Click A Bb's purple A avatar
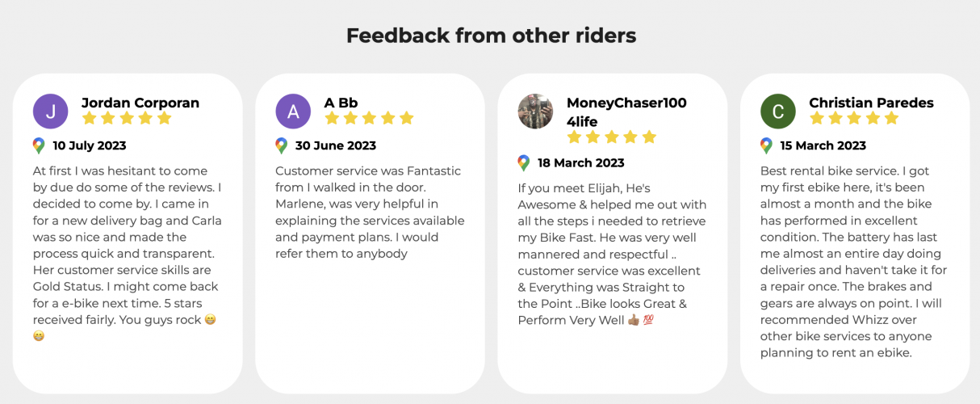The width and height of the screenshot is (980, 404). [293, 112]
